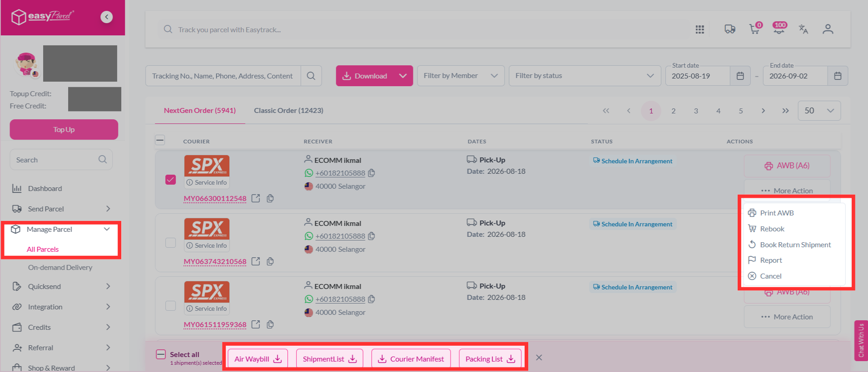Click the sidebar Search field
This screenshot has width=868, height=372.
click(x=61, y=160)
